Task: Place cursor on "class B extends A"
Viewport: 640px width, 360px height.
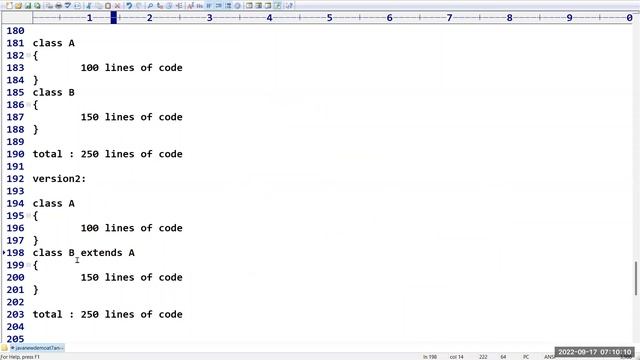Action: 84,253
